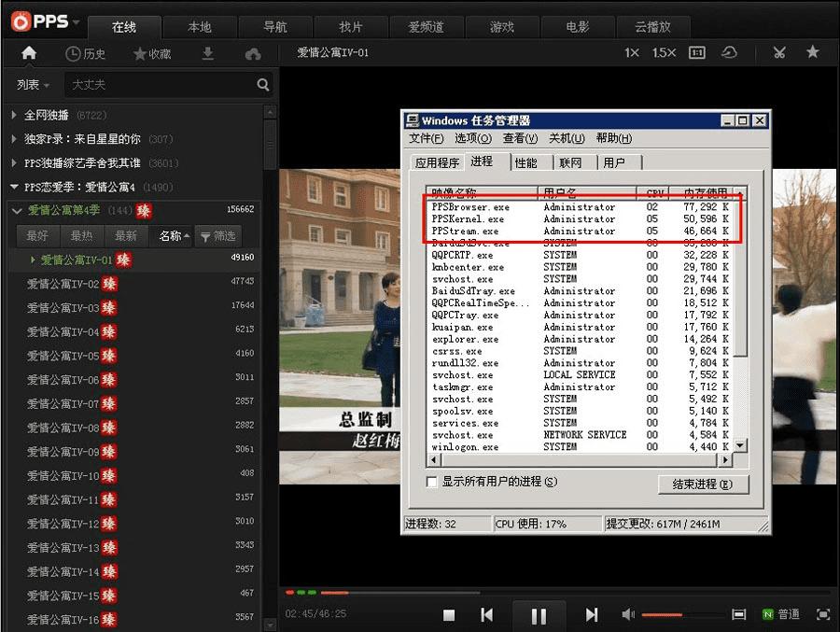Seek on the video progress bar
The width and height of the screenshot is (840, 632).
tap(557, 593)
